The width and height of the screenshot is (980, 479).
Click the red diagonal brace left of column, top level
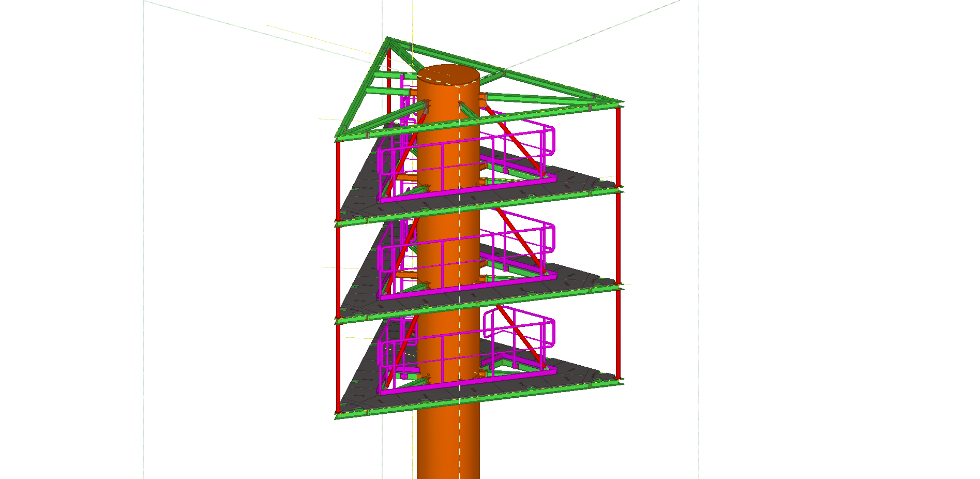point(409,150)
